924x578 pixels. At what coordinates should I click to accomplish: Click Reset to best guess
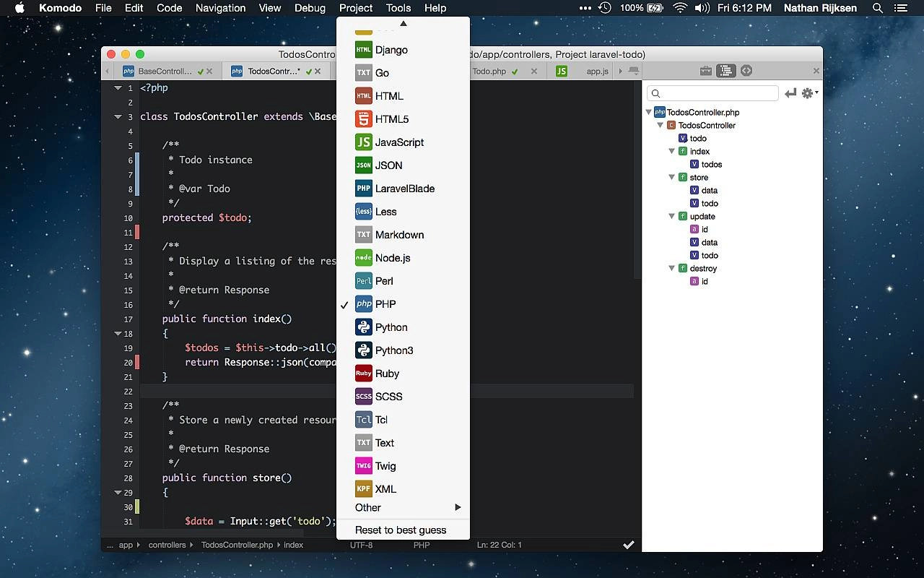pyautogui.click(x=403, y=530)
